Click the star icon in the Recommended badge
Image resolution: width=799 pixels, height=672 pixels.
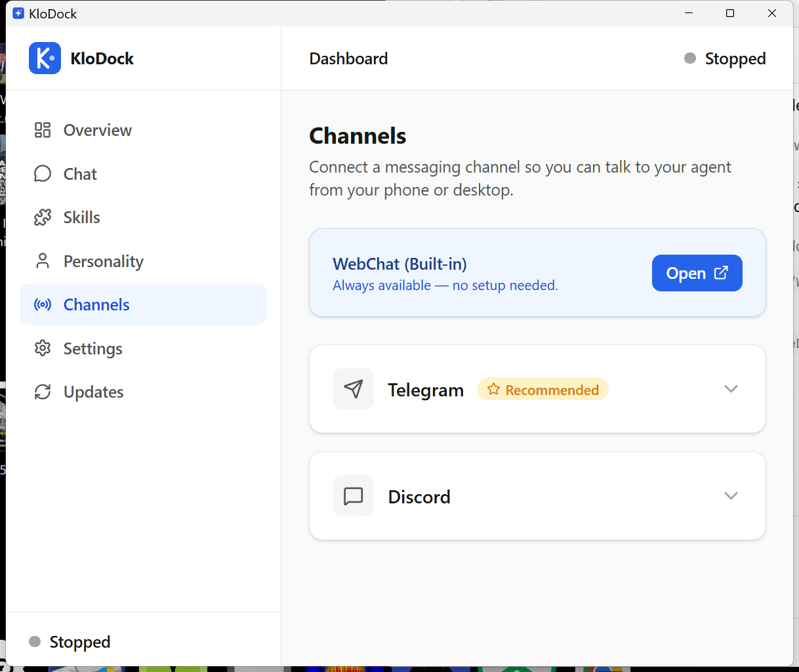[493, 388]
